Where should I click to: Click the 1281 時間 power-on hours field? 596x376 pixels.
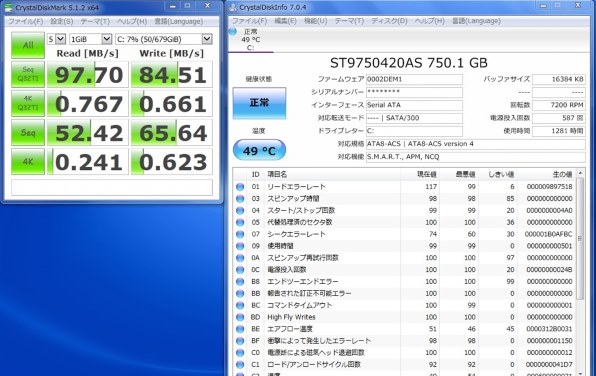click(559, 131)
